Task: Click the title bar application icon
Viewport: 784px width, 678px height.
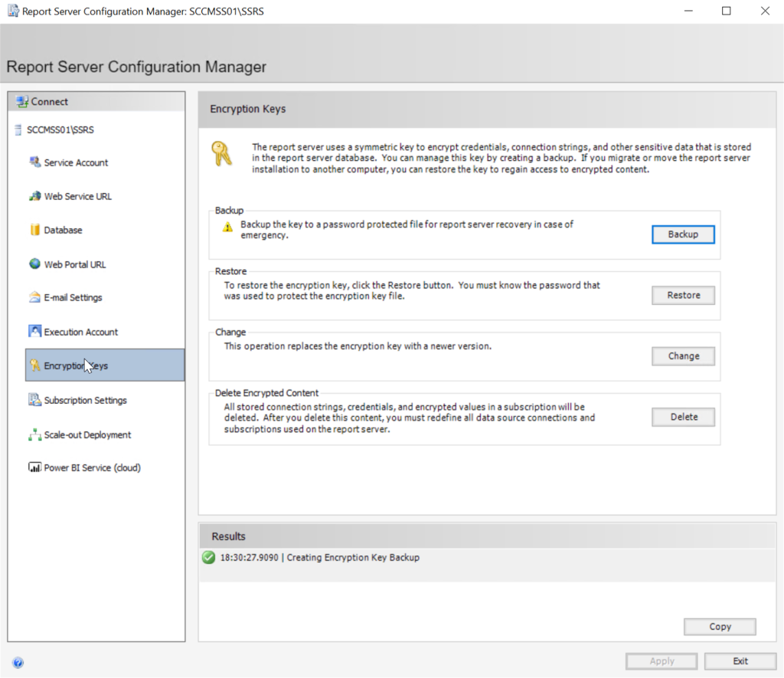Action: [x=13, y=11]
